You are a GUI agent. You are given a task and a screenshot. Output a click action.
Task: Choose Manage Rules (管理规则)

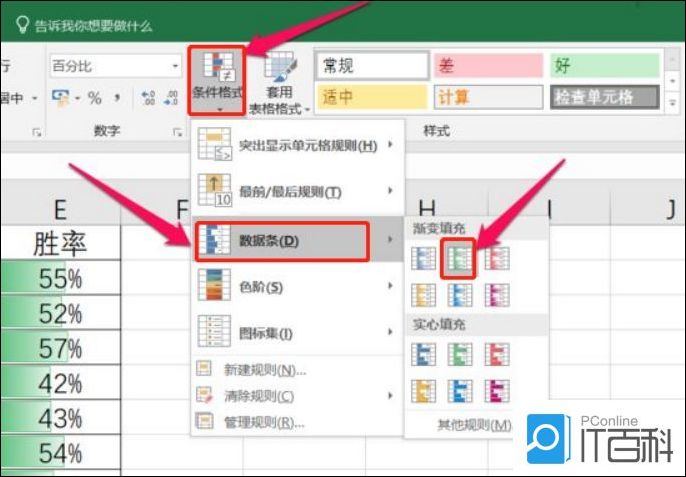[x=297, y=422]
